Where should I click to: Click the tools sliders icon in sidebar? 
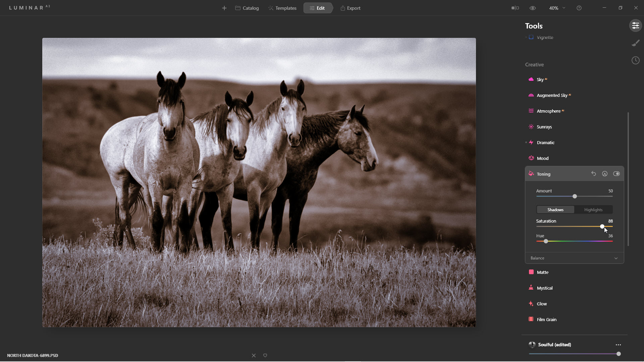tap(635, 26)
